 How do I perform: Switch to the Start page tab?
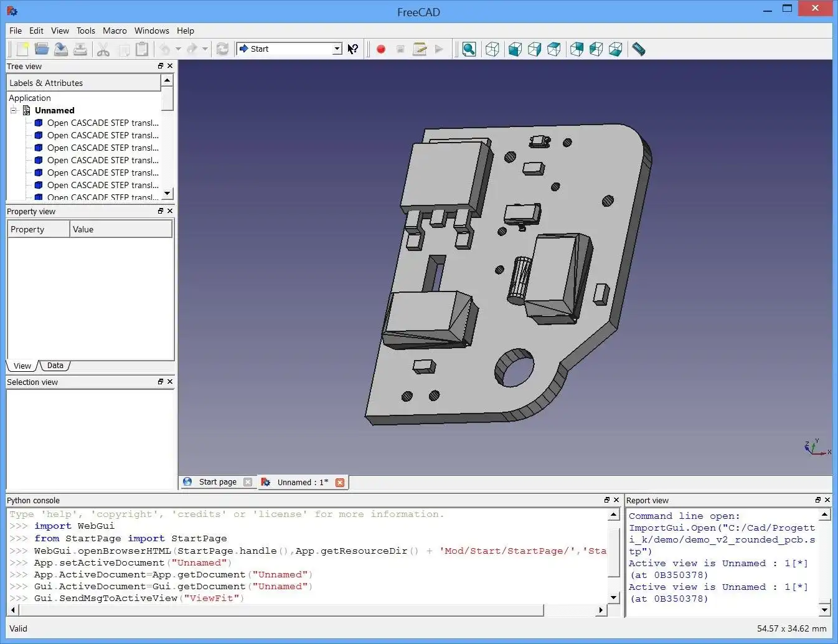point(217,482)
